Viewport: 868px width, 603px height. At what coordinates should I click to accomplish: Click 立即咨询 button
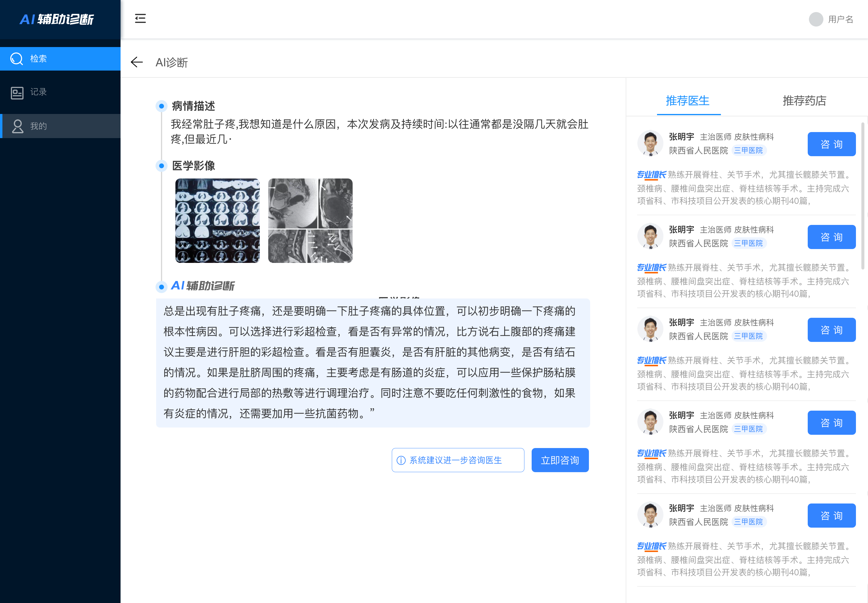pyautogui.click(x=560, y=460)
